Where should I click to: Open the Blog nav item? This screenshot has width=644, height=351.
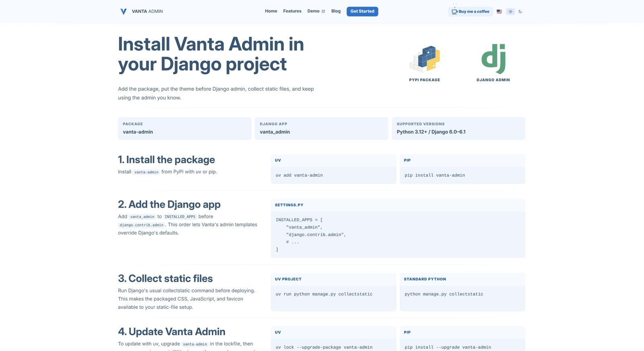coord(336,11)
